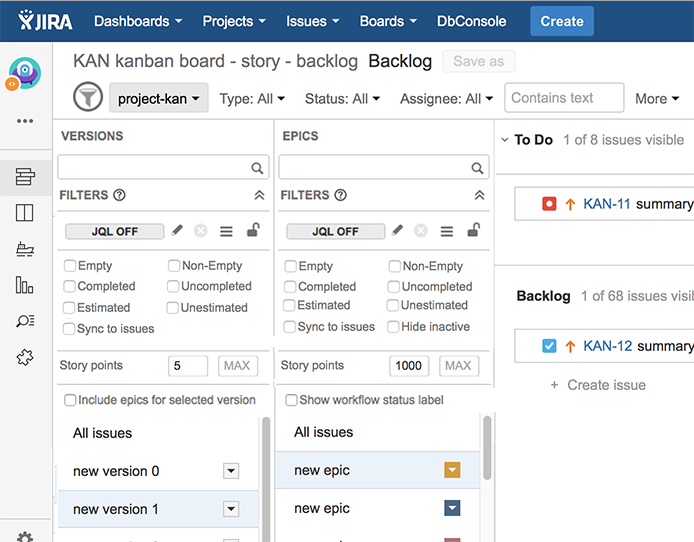Viewport: 694px width, 542px height.
Task: Open the Epics filter list menu icon
Action: [x=447, y=231]
